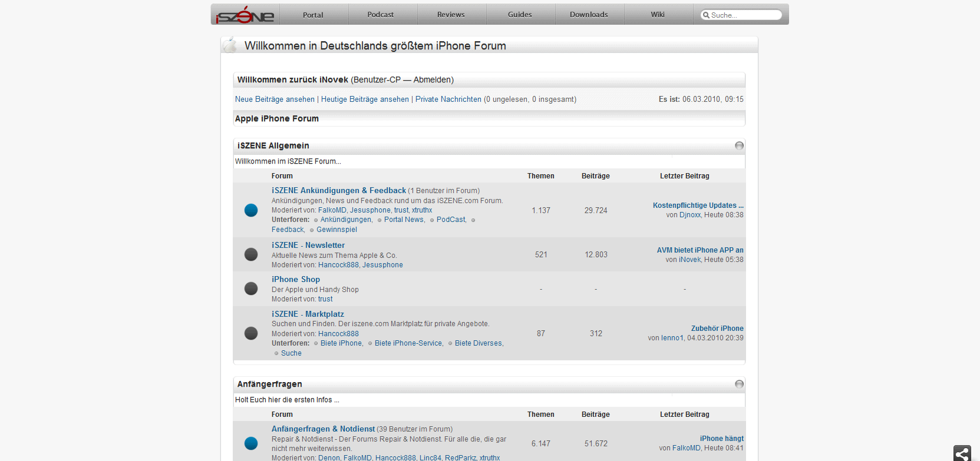View moderator trust of iPhone Shop
The image size is (980, 461).
coord(325,299)
